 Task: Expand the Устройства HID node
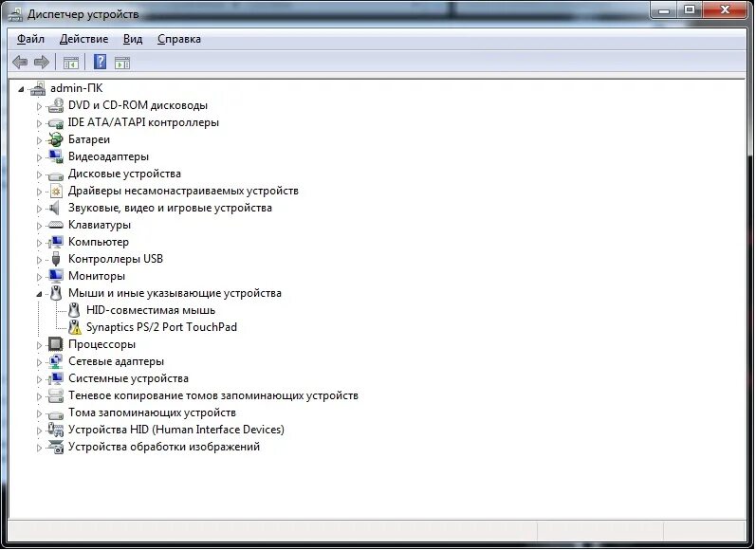[39, 431]
